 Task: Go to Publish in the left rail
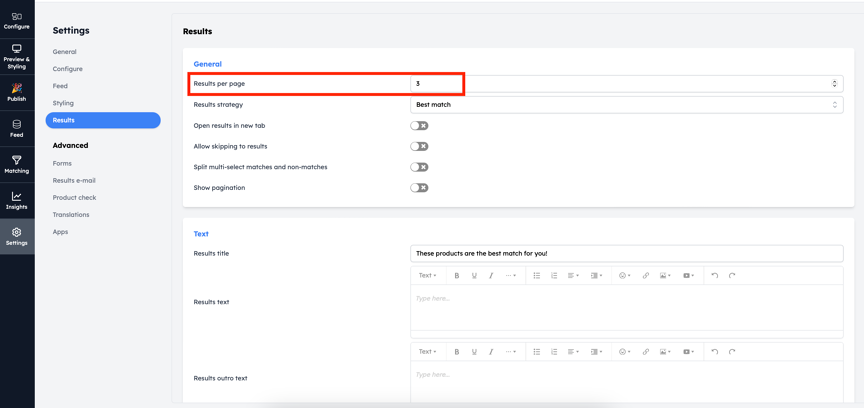click(x=17, y=93)
